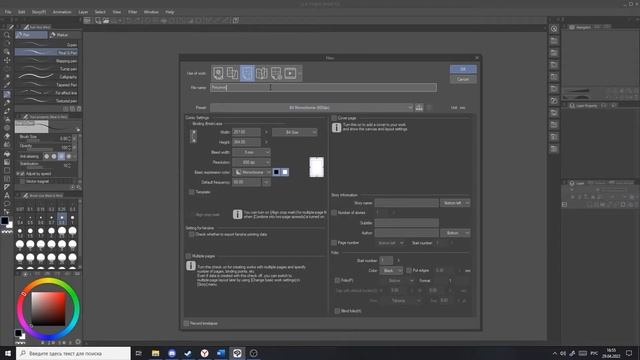Check the fanzine printing data checkbox
This screenshot has width=640, height=360.
[191, 235]
